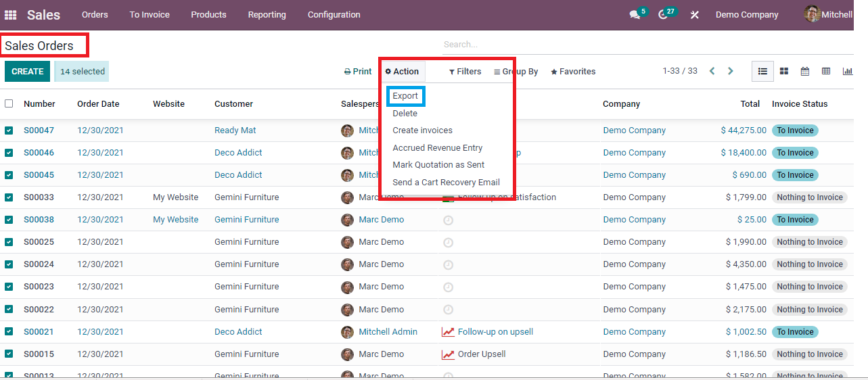Click the debug tools wrench icon
The image size is (868, 380).
point(694,15)
